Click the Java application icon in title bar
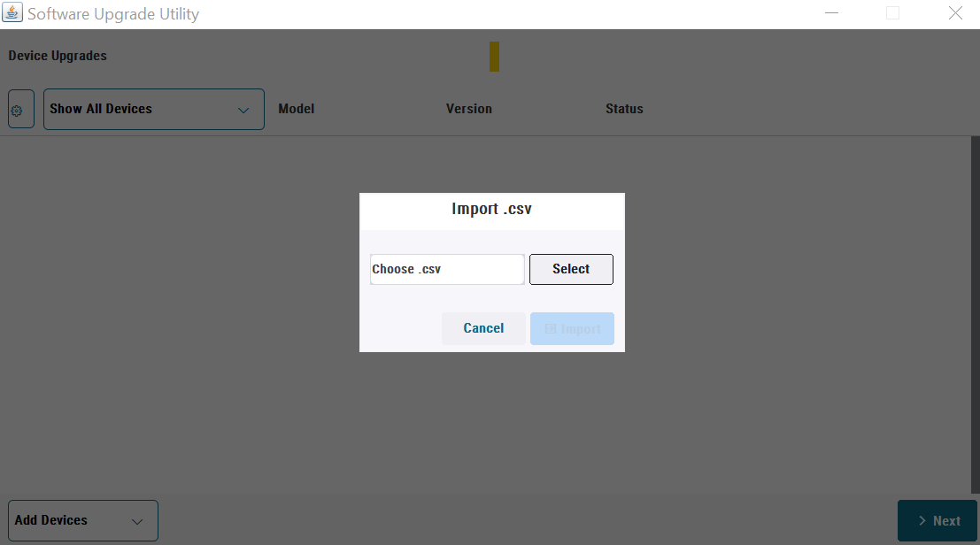980x545 pixels. [12, 12]
